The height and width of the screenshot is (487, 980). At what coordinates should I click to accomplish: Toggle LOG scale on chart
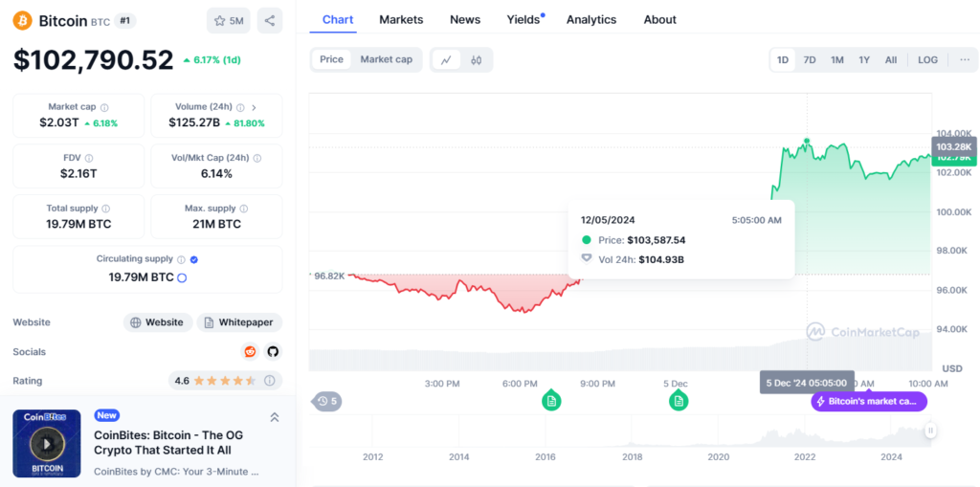[x=927, y=60]
